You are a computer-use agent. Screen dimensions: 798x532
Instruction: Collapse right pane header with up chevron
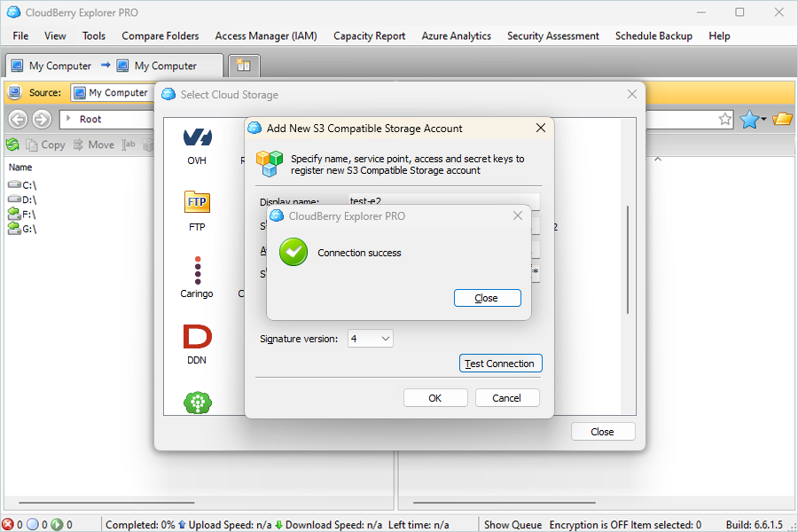point(658,160)
